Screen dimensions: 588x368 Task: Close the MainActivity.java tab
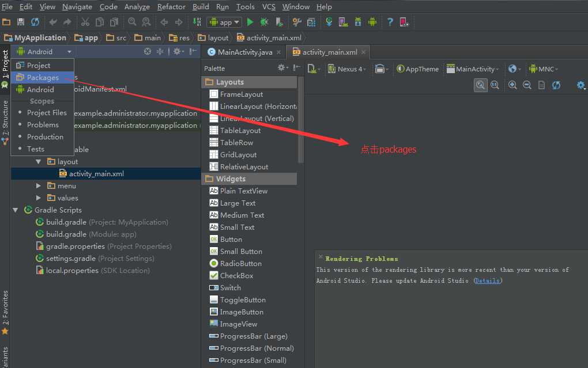tap(278, 52)
